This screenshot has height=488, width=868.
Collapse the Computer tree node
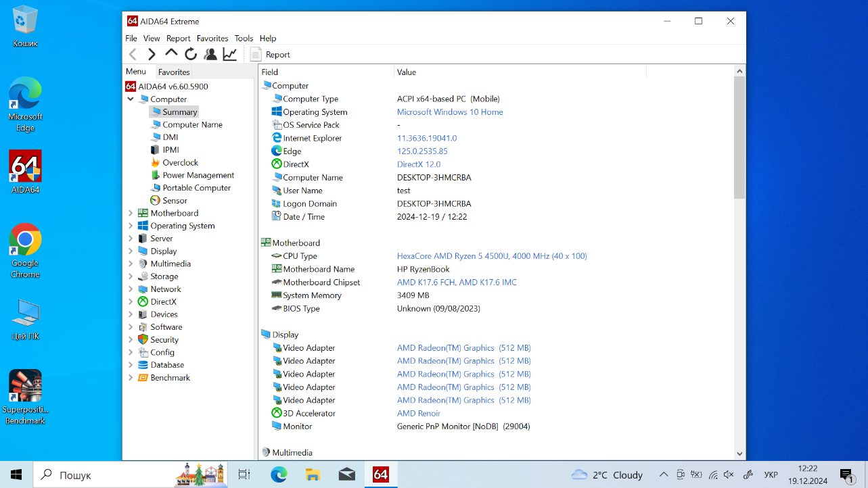click(131, 99)
